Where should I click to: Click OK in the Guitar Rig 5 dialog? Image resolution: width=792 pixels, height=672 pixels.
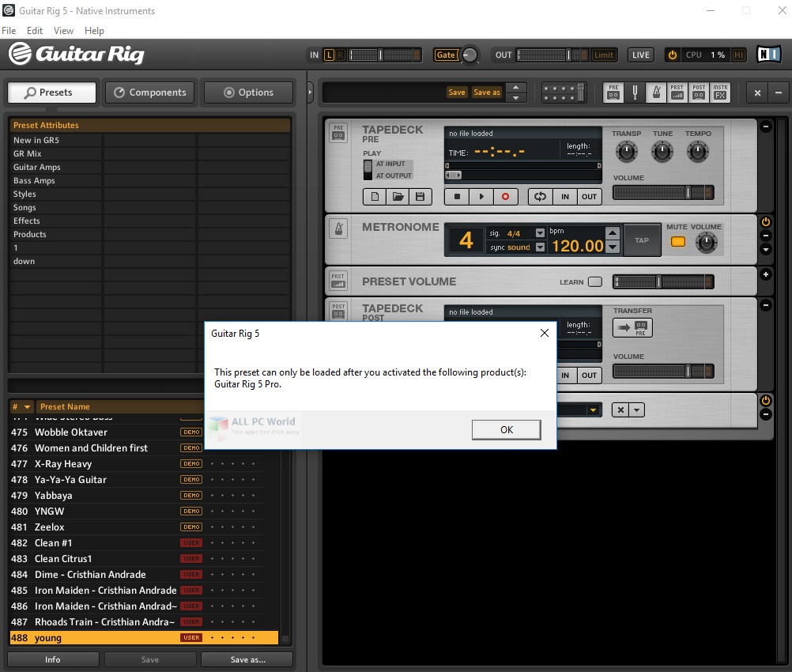coord(506,429)
